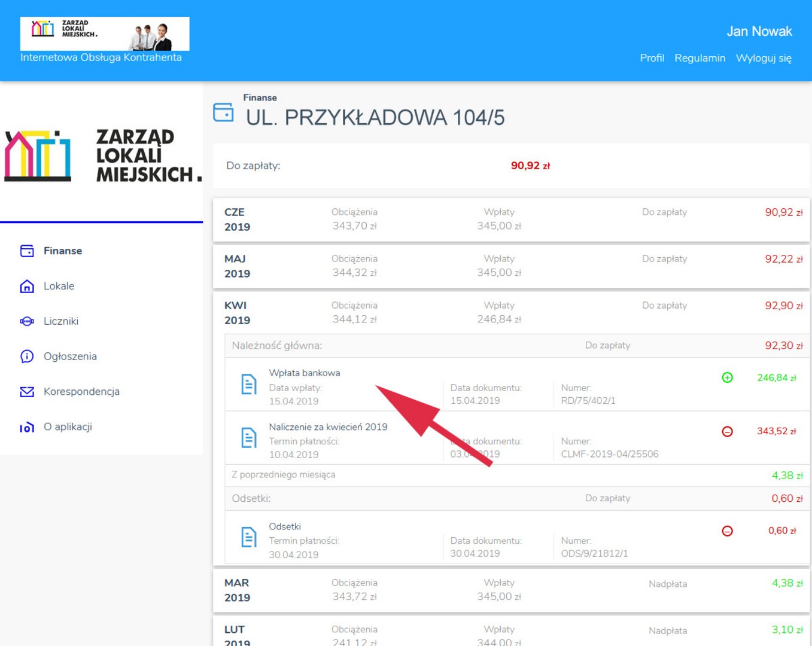Click the Ogłoszenia info icon
The image size is (812, 646).
click(27, 356)
